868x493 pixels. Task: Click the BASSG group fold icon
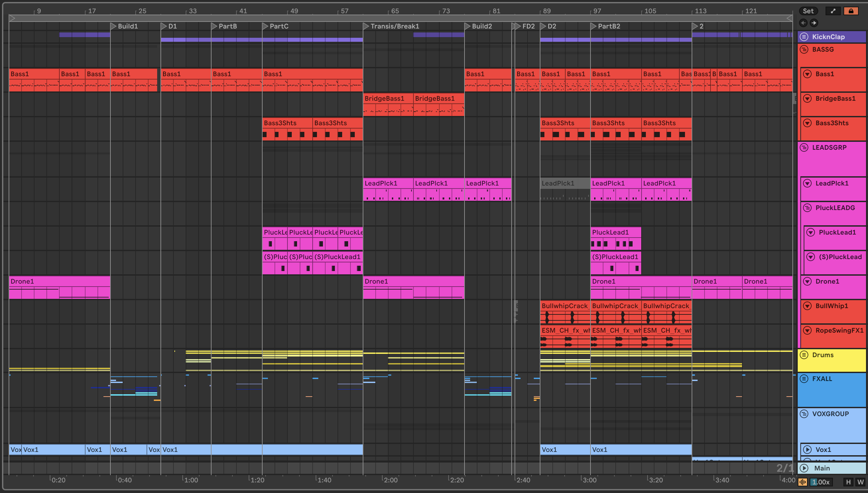tap(804, 49)
